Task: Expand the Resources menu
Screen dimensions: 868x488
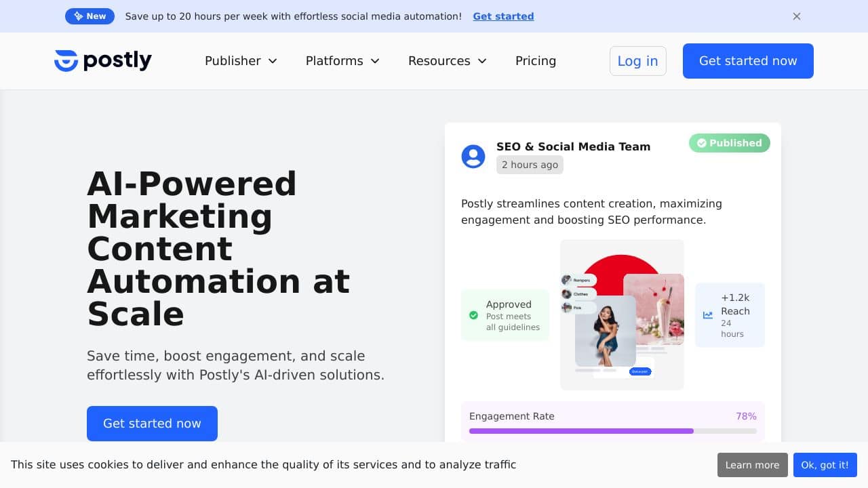Action: click(x=448, y=61)
